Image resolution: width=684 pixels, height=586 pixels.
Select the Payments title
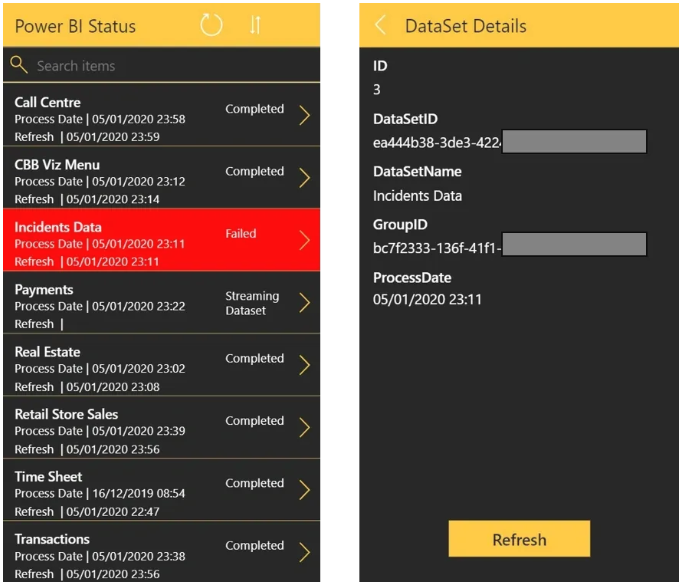44,290
